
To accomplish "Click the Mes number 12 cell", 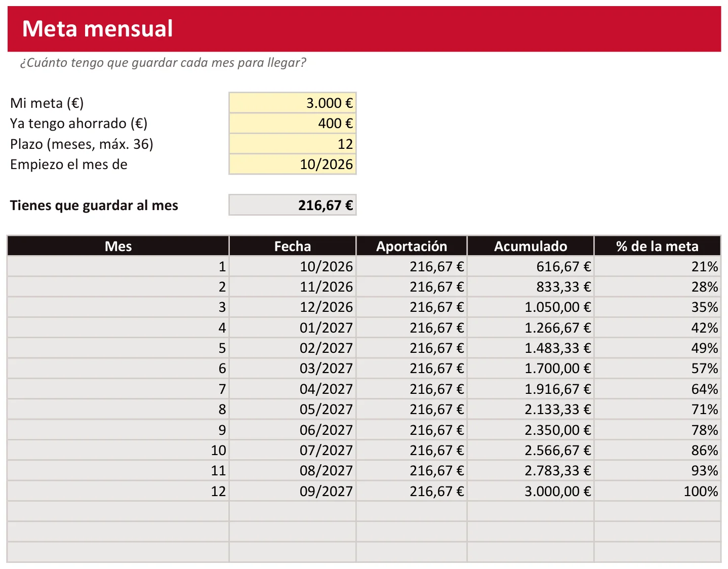I will [x=118, y=491].
